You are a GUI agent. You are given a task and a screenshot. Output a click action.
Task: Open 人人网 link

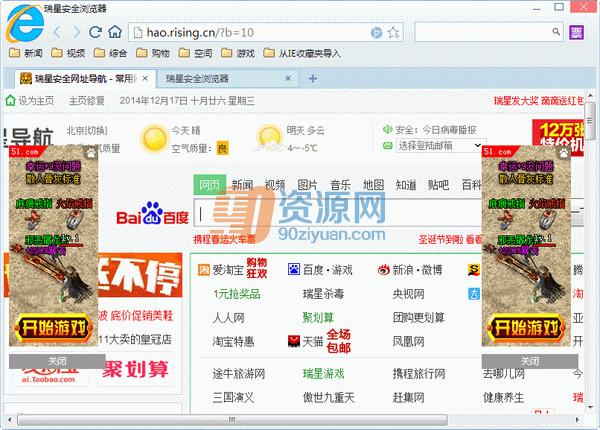coord(228,318)
